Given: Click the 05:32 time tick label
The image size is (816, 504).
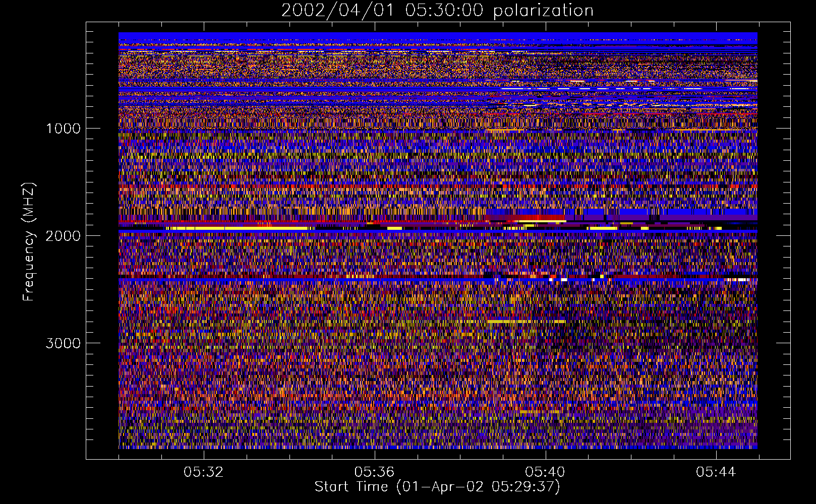Looking at the screenshot, I should (x=203, y=472).
